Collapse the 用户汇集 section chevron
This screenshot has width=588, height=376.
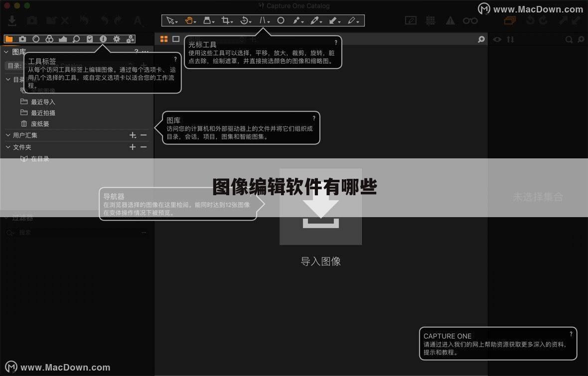click(x=8, y=135)
